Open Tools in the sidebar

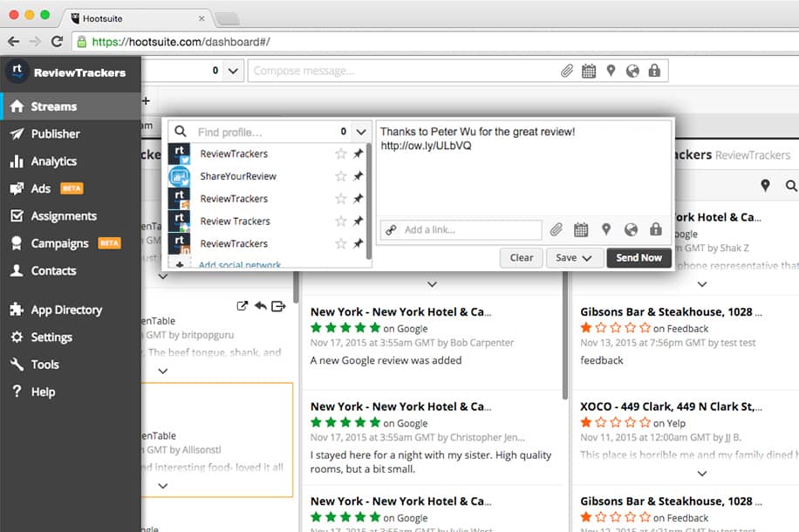click(x=71, y=365)
